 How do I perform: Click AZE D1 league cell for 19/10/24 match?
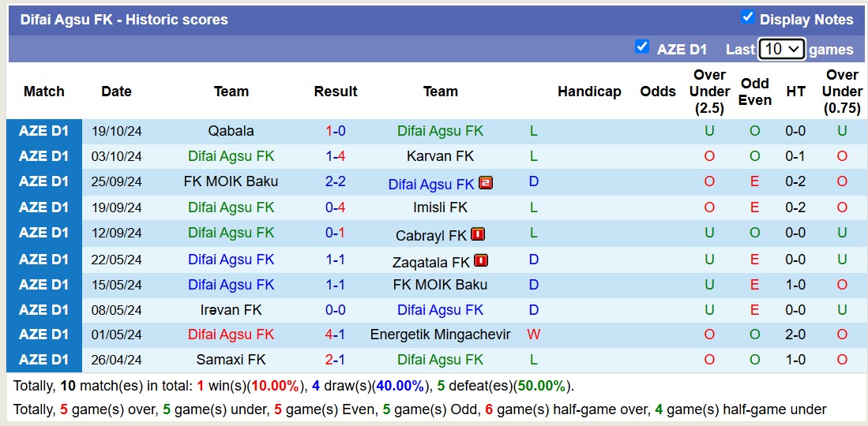[44, 131]
